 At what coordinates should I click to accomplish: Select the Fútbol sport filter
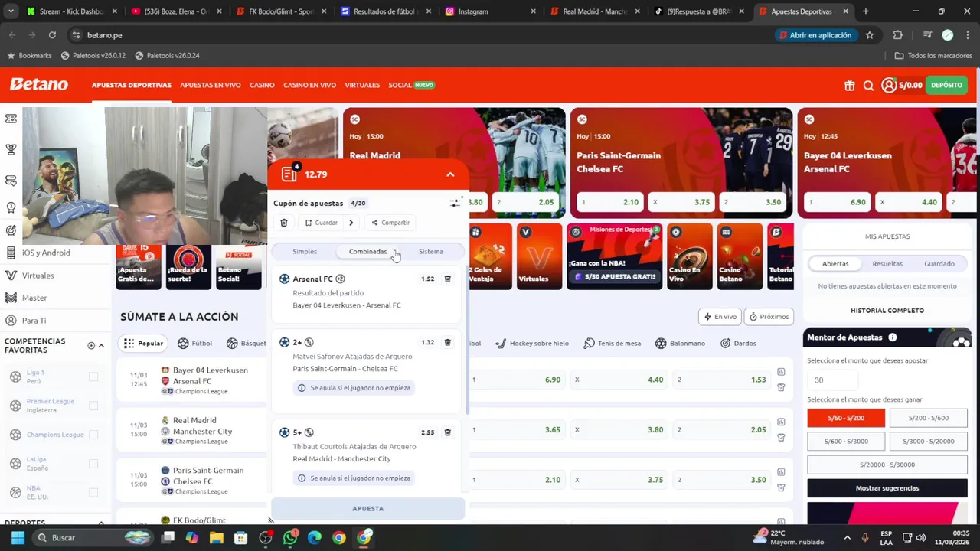(x=194, y=344)
